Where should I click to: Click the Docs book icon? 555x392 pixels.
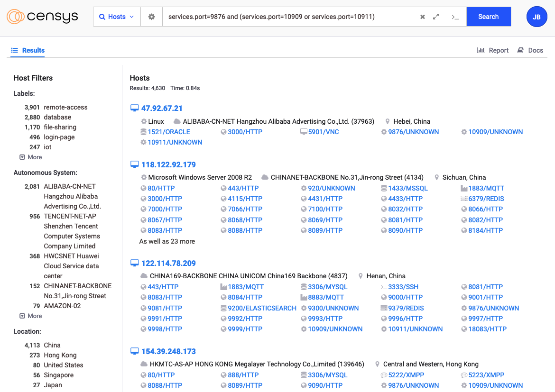click(520, 50)
